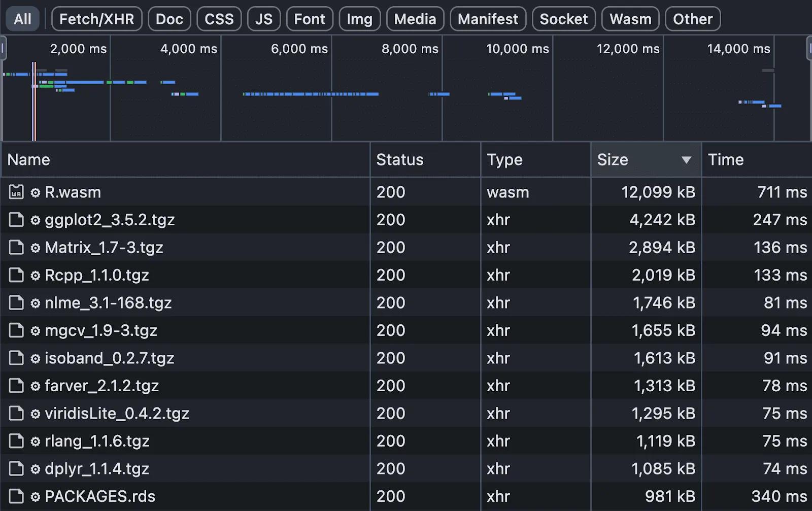
Task: Click the document icon next to Matrix_1.7-3.tgz
Action: (x=16, y=248)
